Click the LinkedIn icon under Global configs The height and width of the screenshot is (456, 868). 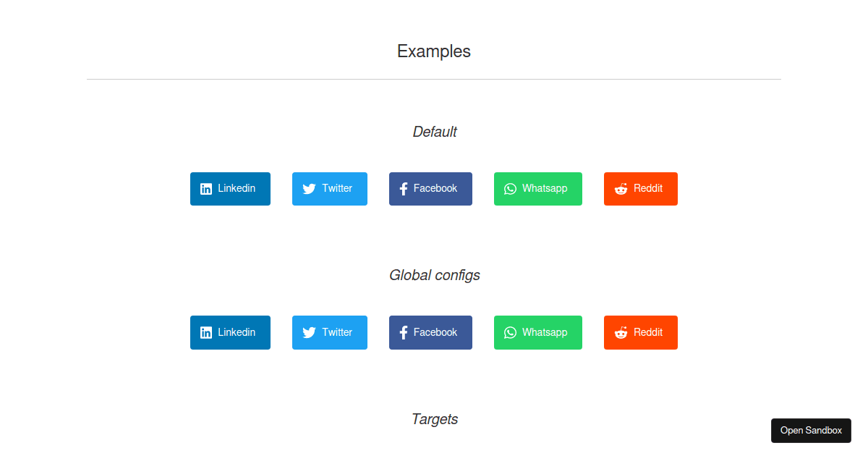click(206, 333)
